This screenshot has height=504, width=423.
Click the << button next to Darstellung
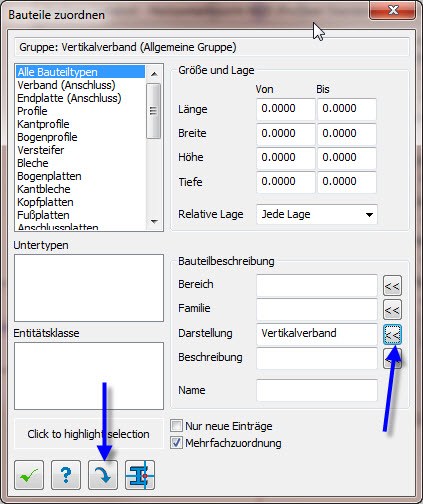click(x=392, y=334)
